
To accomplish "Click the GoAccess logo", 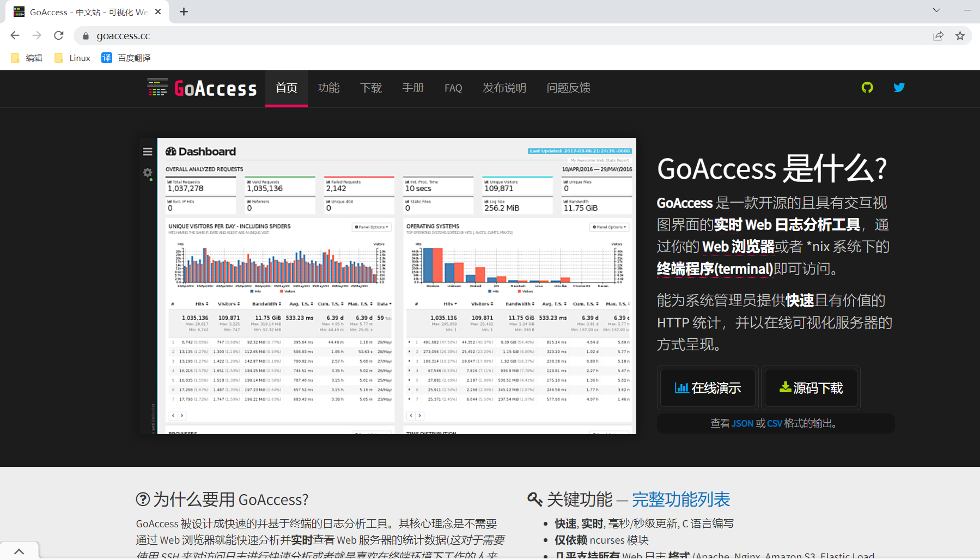I will click(201, 88).
